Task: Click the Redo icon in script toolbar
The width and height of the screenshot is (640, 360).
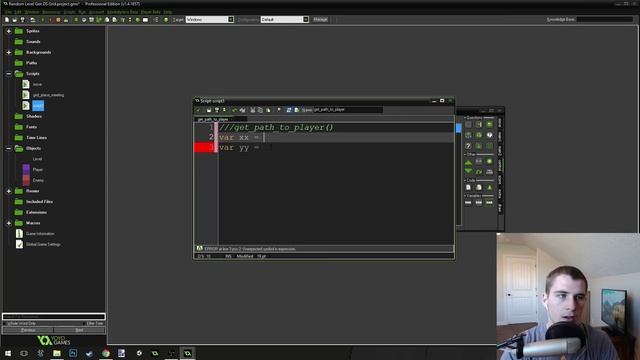Action: (242, 110)
